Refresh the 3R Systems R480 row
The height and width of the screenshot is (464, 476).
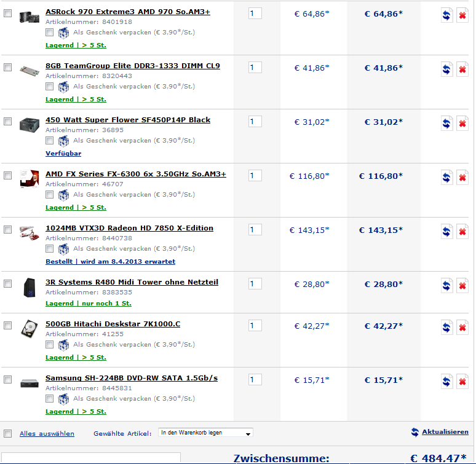pos(446,286)
